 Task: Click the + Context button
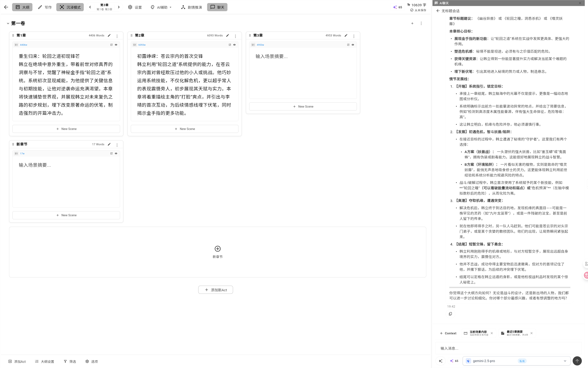pyautogui.click(x=448, y=333)
